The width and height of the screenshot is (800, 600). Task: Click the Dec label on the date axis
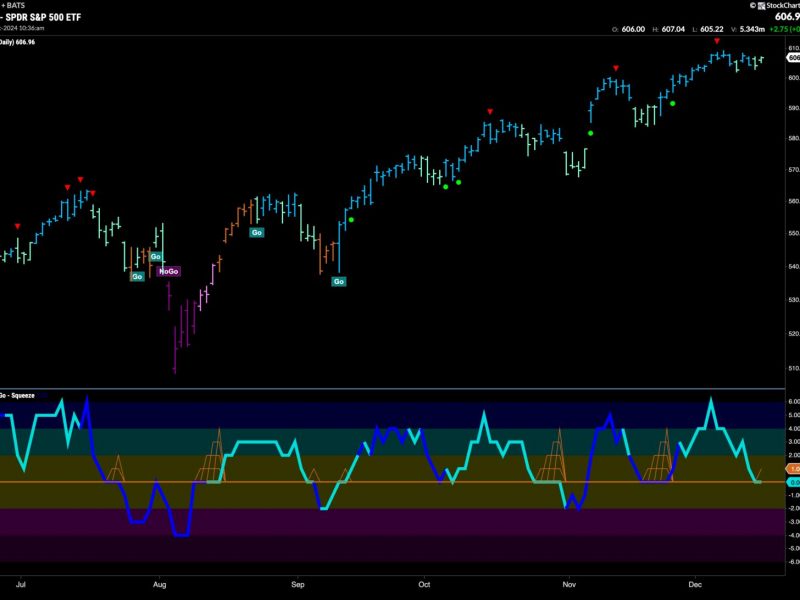pyautogui.click(x=695, y=584)
